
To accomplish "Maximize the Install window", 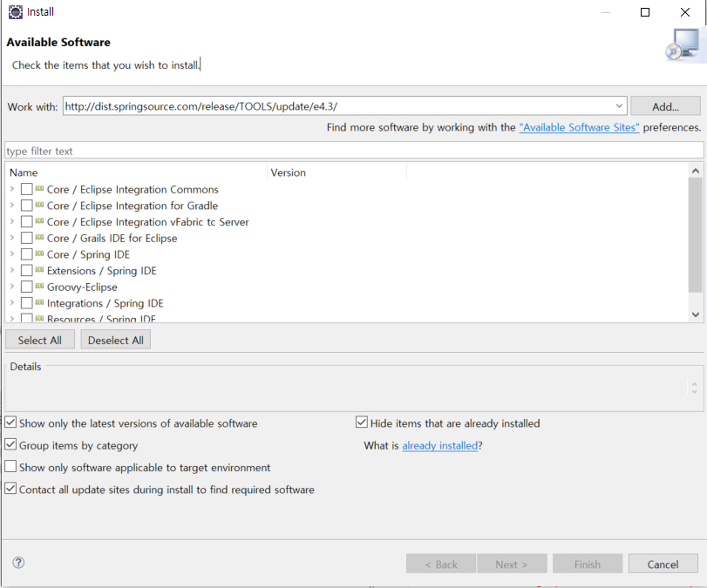I will point(645,12).
